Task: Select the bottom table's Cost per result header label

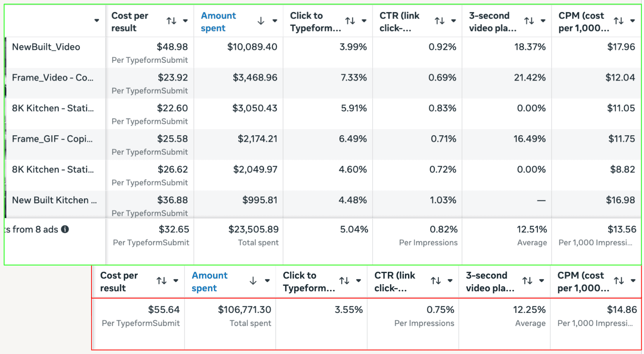Action: [119, 282]
